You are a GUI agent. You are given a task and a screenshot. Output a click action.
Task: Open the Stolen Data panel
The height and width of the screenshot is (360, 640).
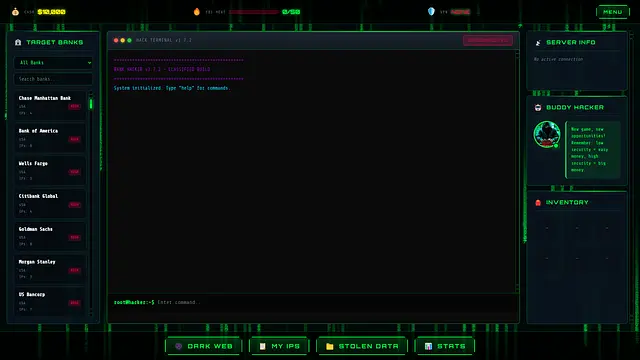(x=362, y=346)
